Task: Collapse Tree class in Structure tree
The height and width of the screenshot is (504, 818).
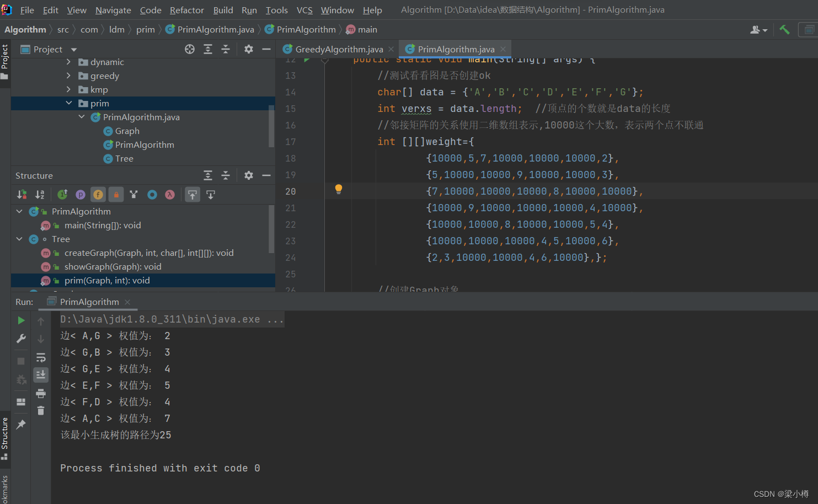Action: click(19, 239)
